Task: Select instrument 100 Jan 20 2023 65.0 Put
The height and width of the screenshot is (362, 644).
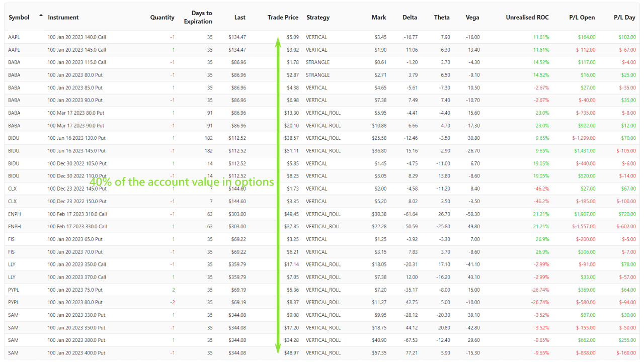Action: pyautogui.click(x=75, y=239)
